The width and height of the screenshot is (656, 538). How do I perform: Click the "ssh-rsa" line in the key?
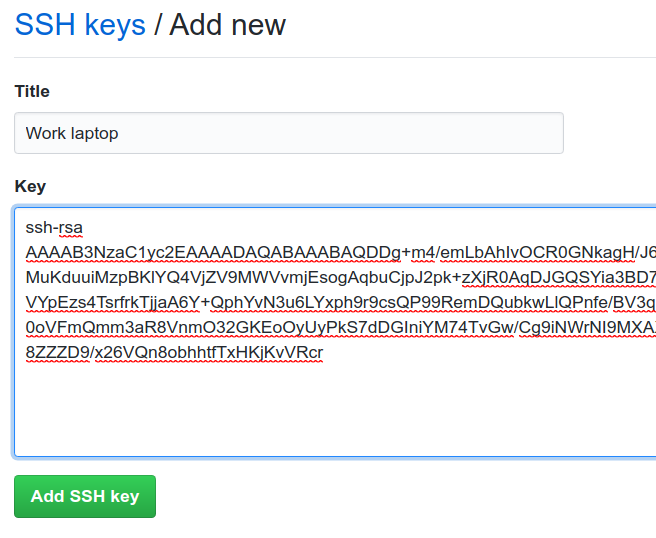[54, 227]
